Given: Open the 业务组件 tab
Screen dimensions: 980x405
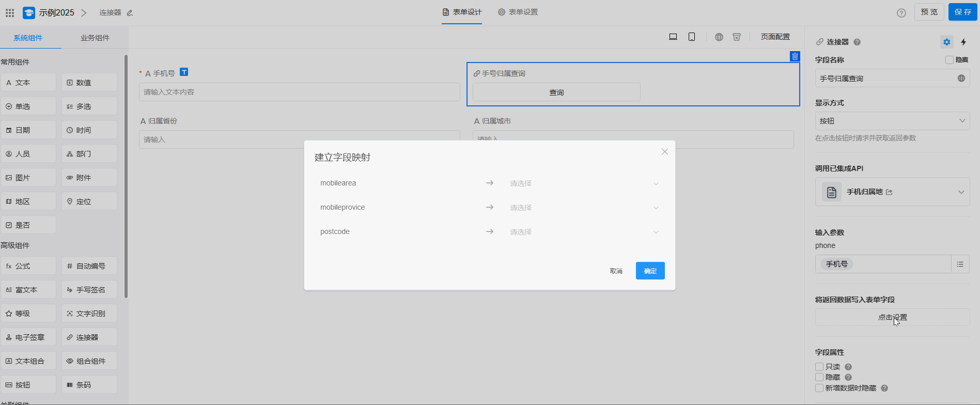Looking at the screenshot, I should pos(95,38).
